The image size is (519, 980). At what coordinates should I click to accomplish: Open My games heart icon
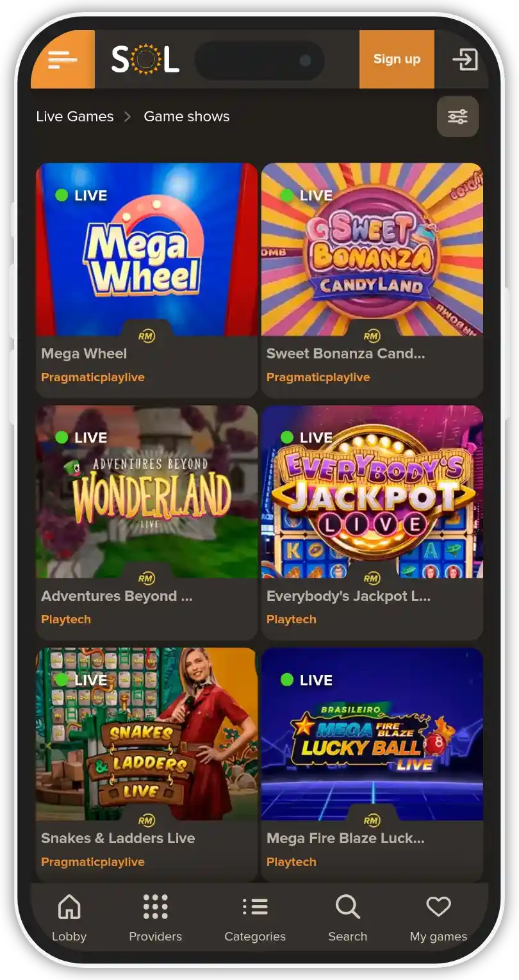(x=439, y=906)
